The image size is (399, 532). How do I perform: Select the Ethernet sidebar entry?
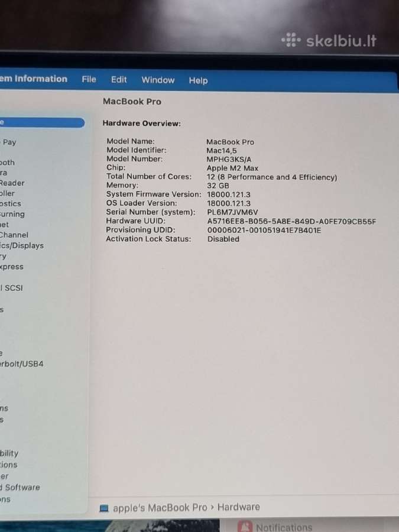point(4,225)
